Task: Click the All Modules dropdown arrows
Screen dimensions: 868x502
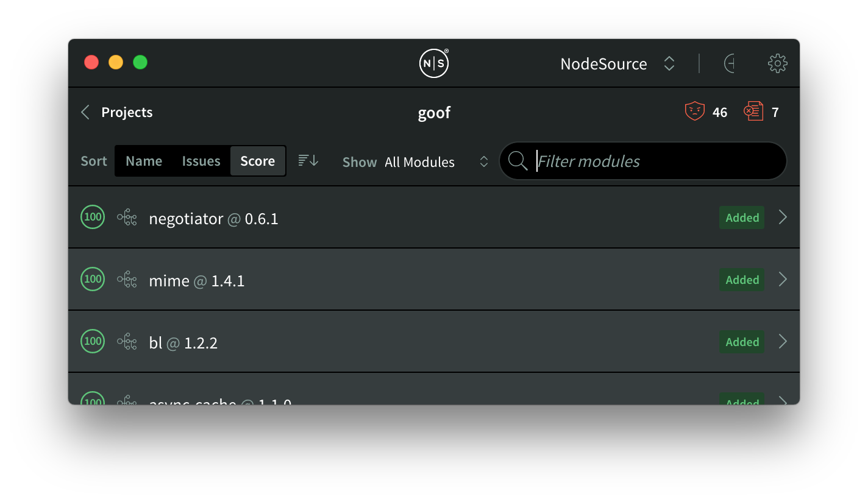Action: click(x=484, y=161)
